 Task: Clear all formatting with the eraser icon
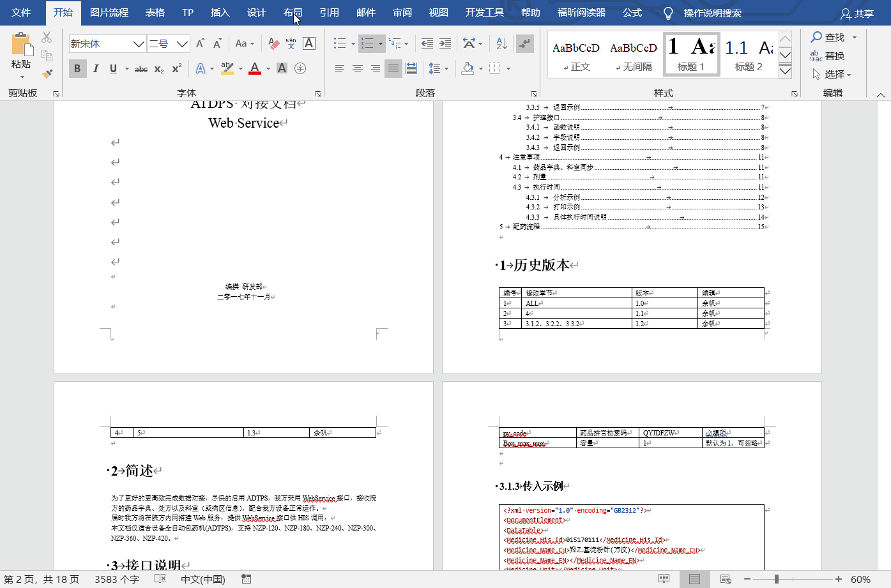pos(273,43)
